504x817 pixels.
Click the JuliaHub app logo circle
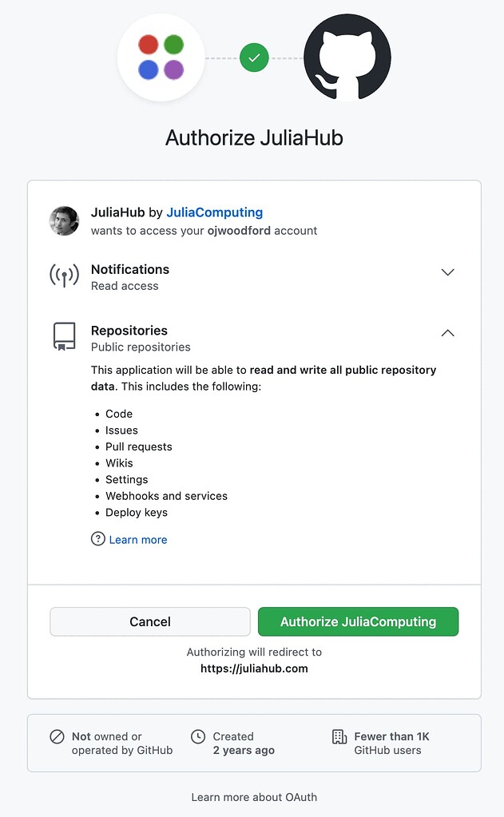161,58
